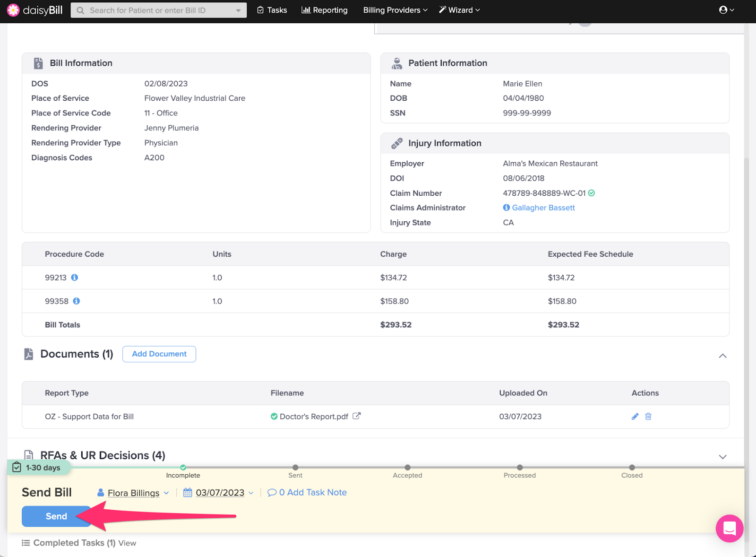
Task: Click diagnosis code A200
Action: [x=155, y=157]
